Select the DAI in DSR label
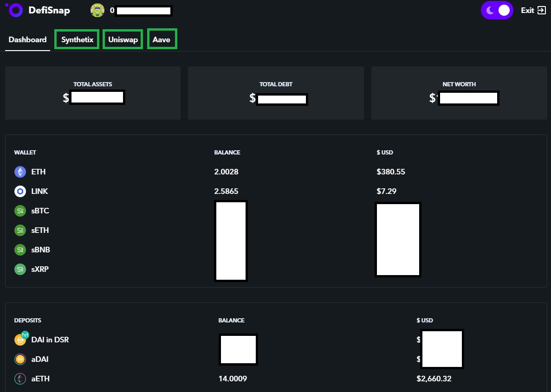 point(50,340)
